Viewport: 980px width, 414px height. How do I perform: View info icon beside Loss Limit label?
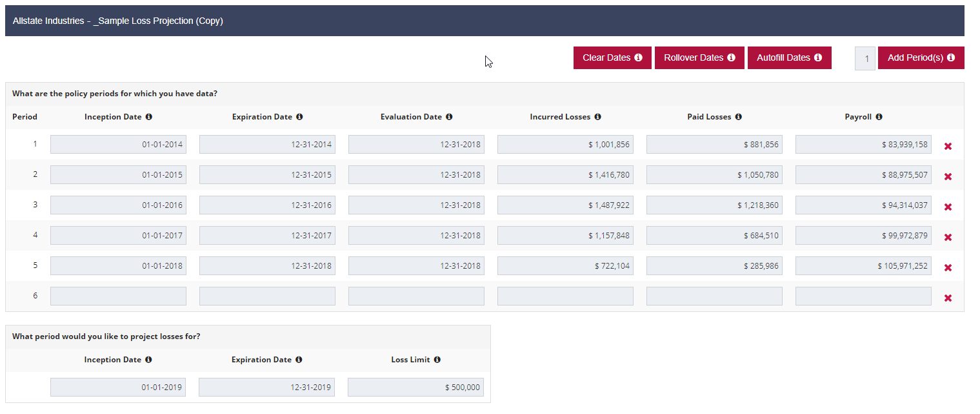click(x=437, y=360)
